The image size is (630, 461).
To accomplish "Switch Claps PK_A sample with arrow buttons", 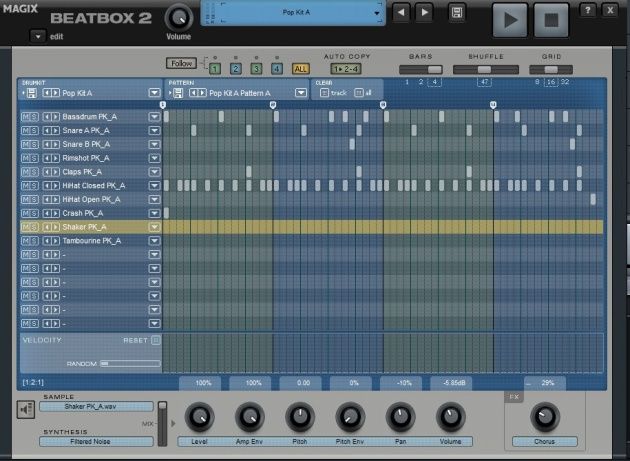I will pyautogui.click(x=51, y=172).
